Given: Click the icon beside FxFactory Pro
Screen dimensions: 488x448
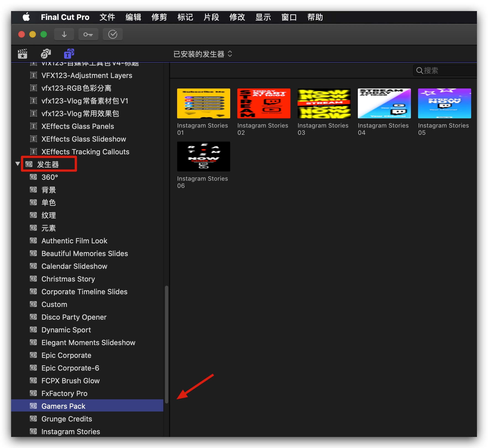Looking at the screenshot, I should 33,393.
